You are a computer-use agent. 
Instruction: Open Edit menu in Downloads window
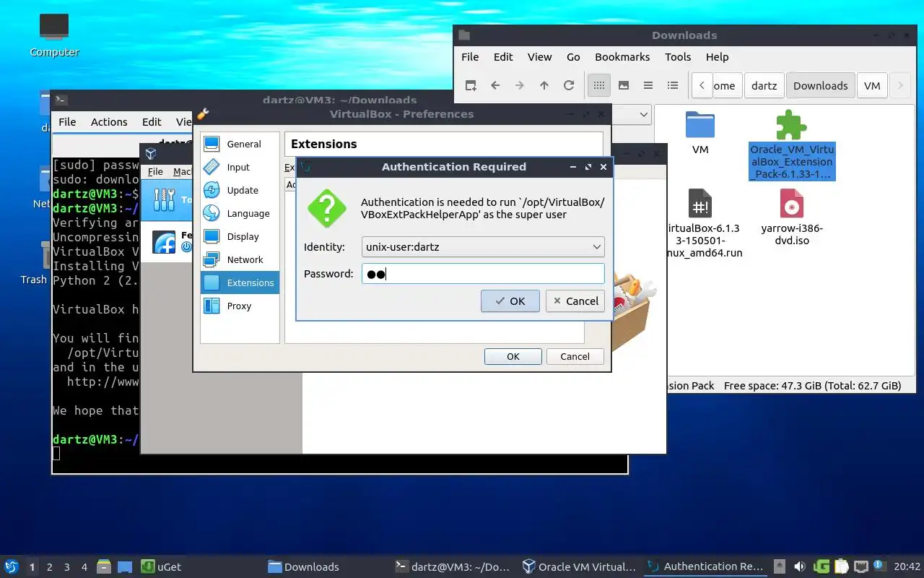point(503,56)
